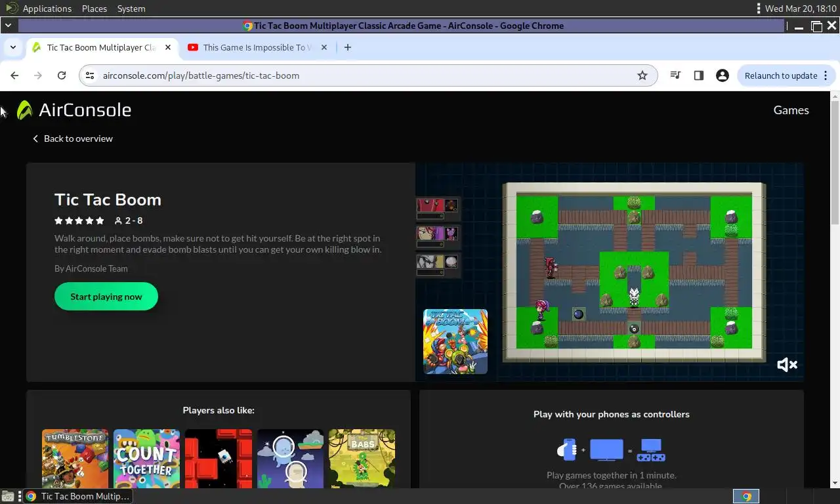Click the pink player score panel
This screenshot has width=840, height=504.
[x=438, y=236]
